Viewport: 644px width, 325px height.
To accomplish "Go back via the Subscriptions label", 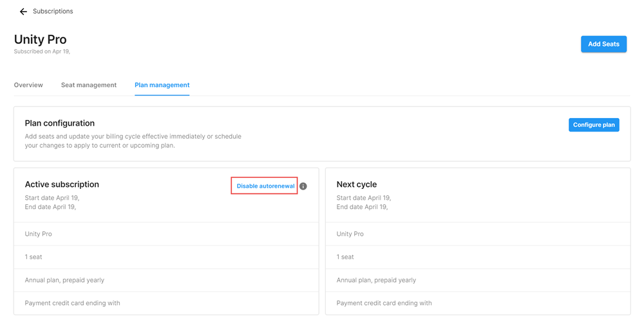I will click(53, 11).
